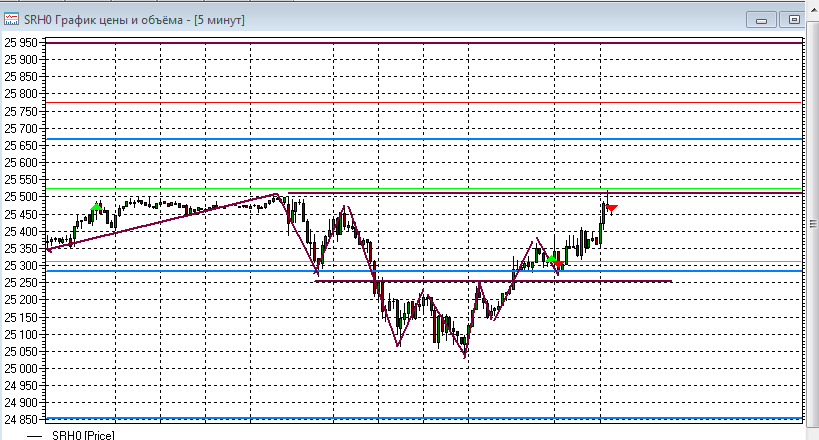Image resolution: width=819 pixels, height=440 pixels.
Task: Select the blue line near 25 670
Action: (x=424, y=139)
